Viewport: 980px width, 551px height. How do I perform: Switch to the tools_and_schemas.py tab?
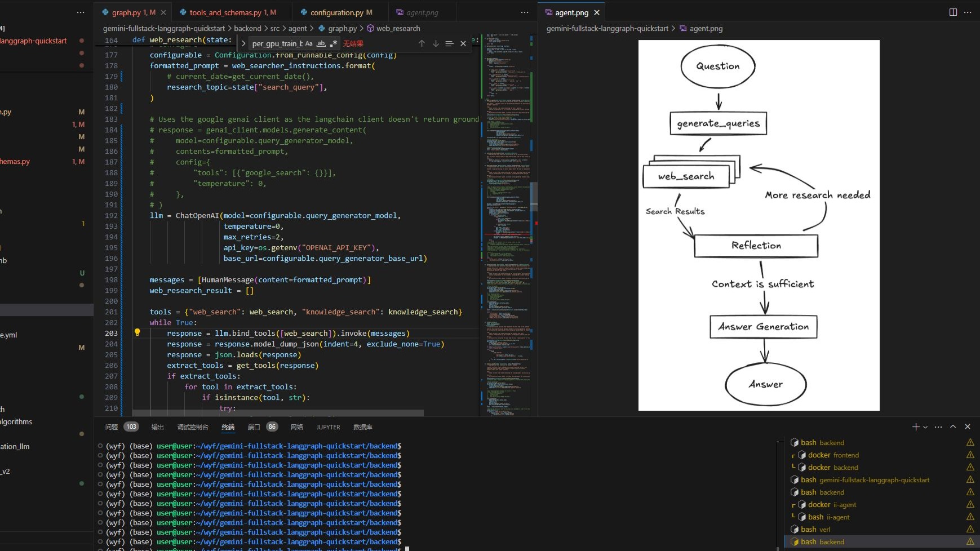[232, 12]
